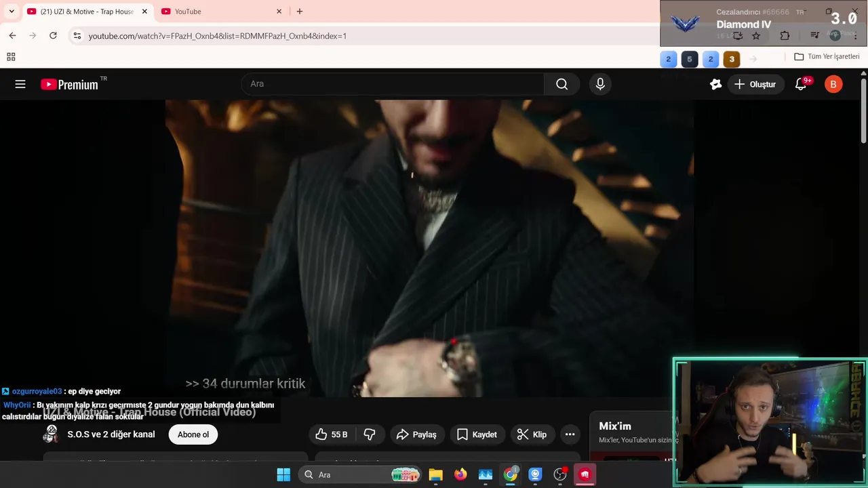Dislike the video with thumbs down
This screenshot has width=868, height=488.
(x=370, y=434)
